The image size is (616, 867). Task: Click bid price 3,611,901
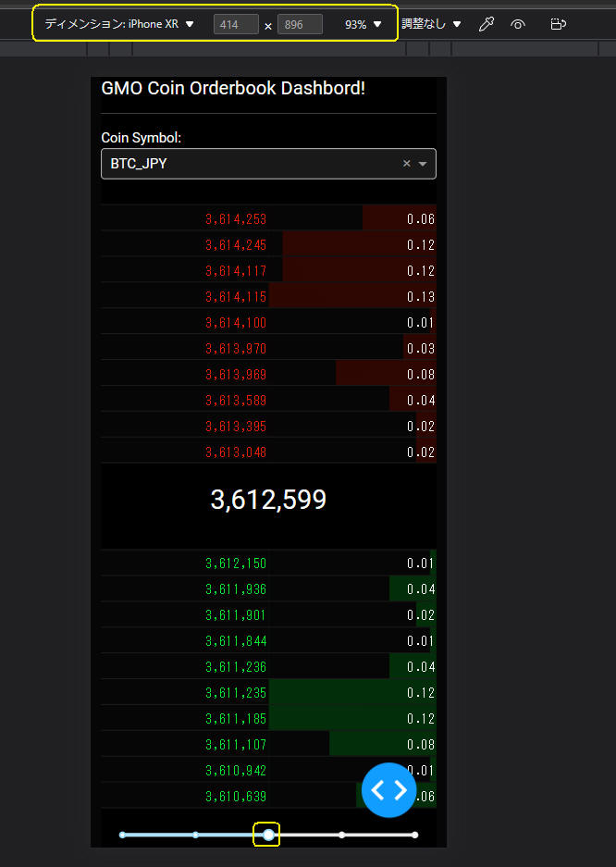(236, 615)
